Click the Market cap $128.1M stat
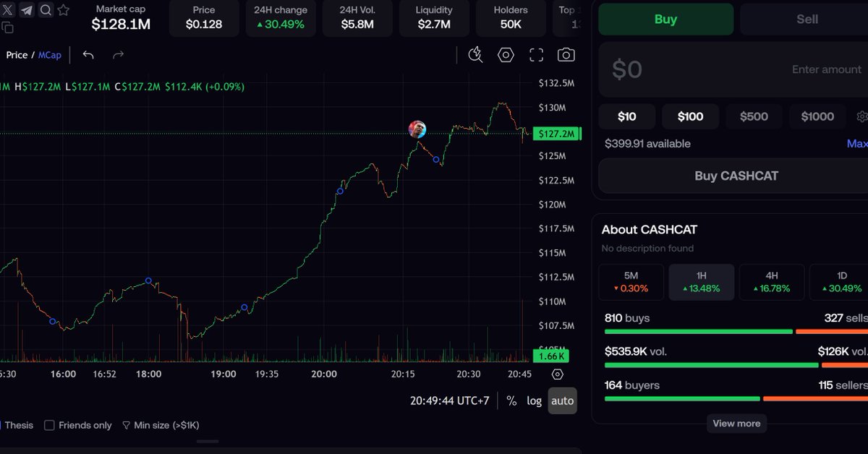868x454 pixels. (x=121, y=17)
